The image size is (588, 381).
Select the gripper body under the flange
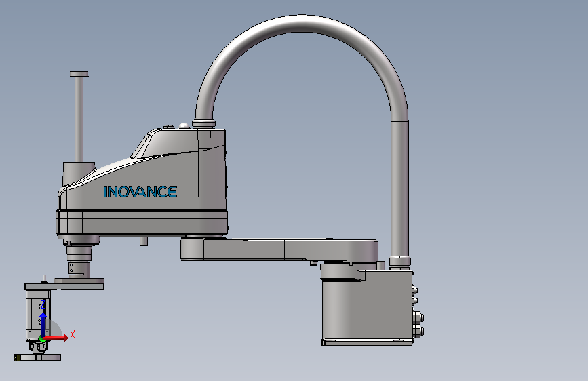[38, 313]
